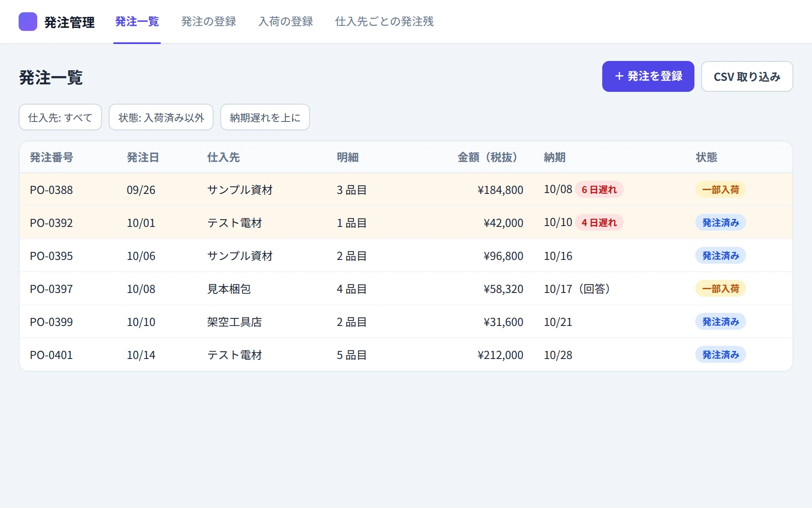Click the 架空工具店 supplier cell

click(234, 322)
